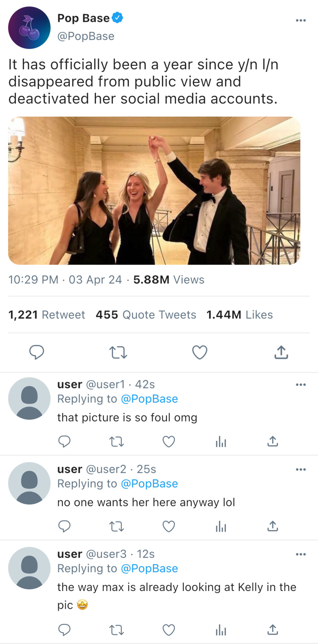318x644 pixels.
Task: Open user2's profile avatar
Action: (x=29, y=483)
